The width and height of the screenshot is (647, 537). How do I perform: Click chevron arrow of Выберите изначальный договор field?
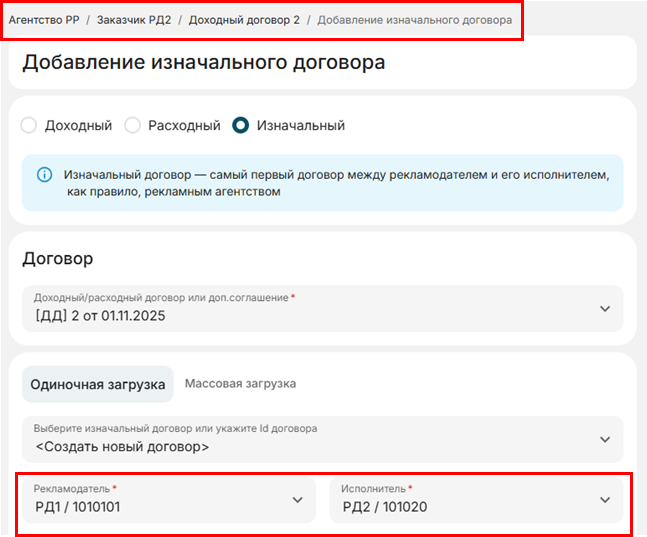point(604,439)
